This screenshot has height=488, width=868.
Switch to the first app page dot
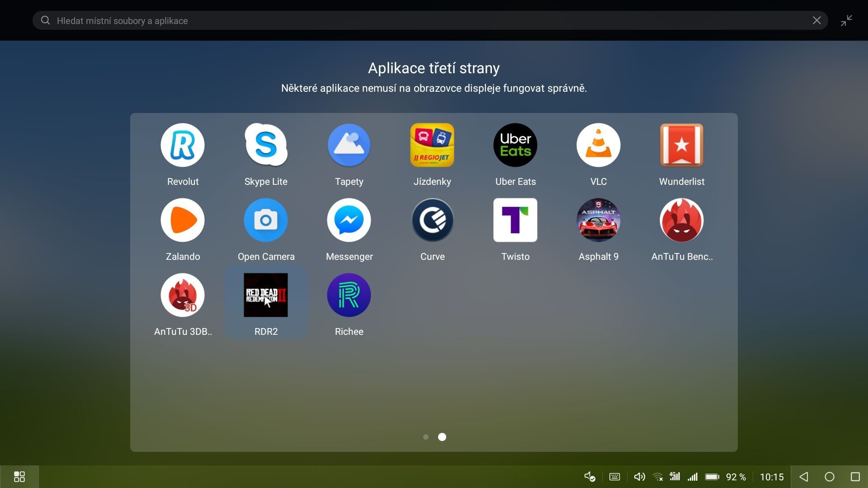(x=425, y=437)
